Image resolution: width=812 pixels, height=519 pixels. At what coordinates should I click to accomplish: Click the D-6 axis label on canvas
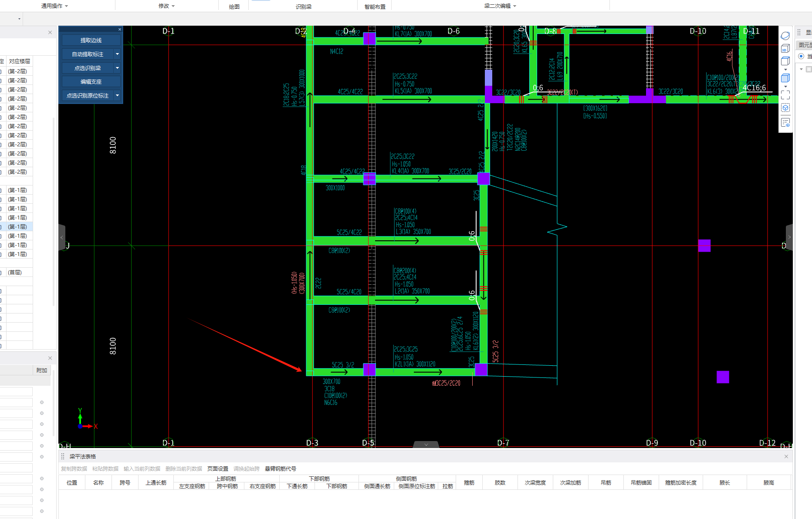[x=453, y=31]
